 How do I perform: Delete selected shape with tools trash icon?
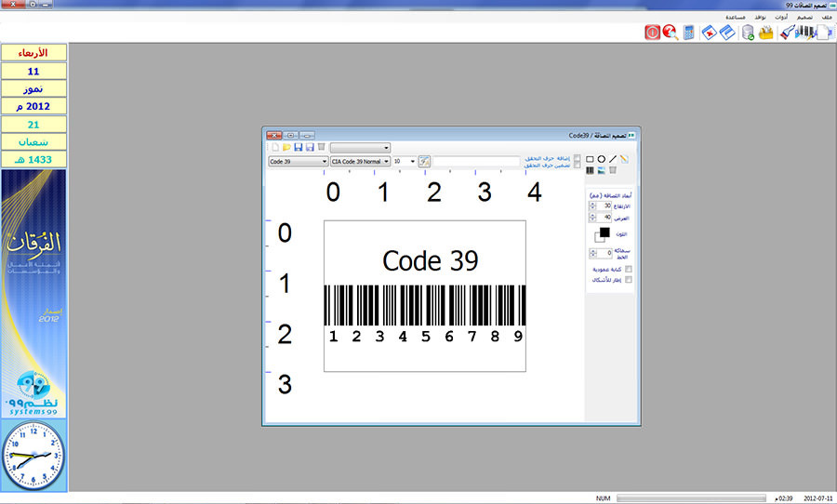[x=613, y=170]
